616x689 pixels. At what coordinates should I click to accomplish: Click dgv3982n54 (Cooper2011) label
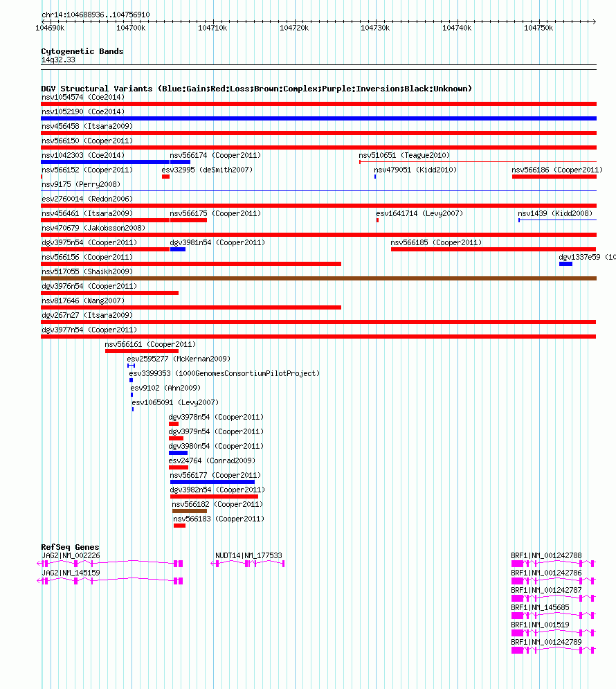pyautogui.click(x=217, y=489)
